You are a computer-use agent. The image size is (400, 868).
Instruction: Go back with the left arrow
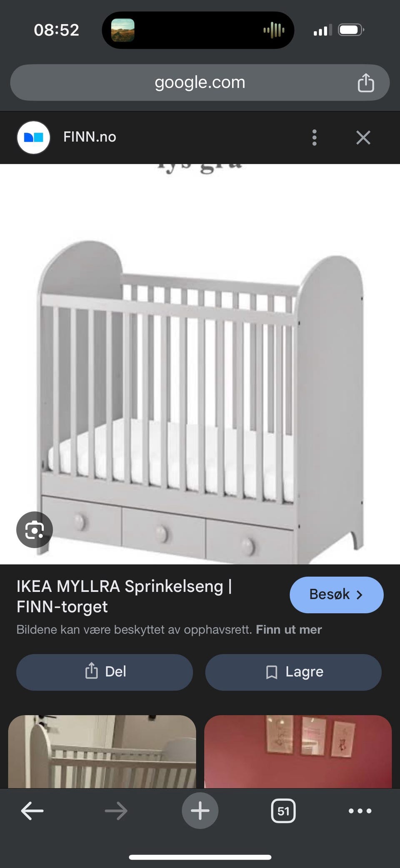coord(32,811)
